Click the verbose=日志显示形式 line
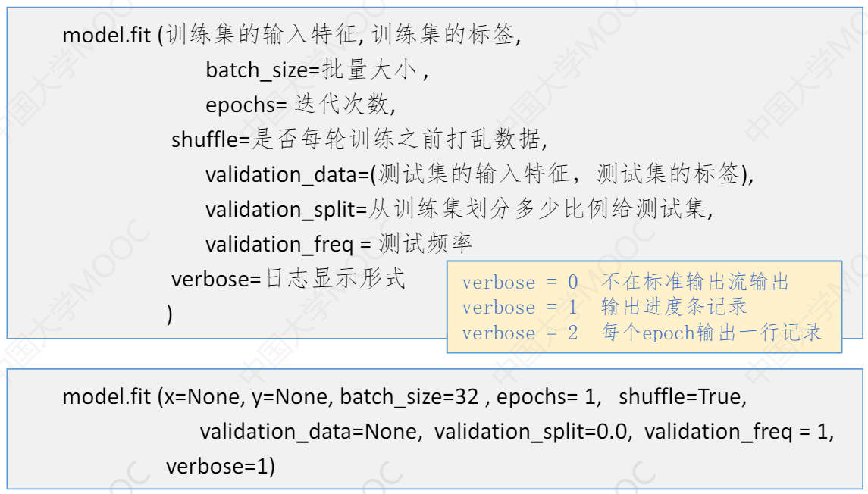The width and height of the screenshot is (868, 494). [288, 279]
